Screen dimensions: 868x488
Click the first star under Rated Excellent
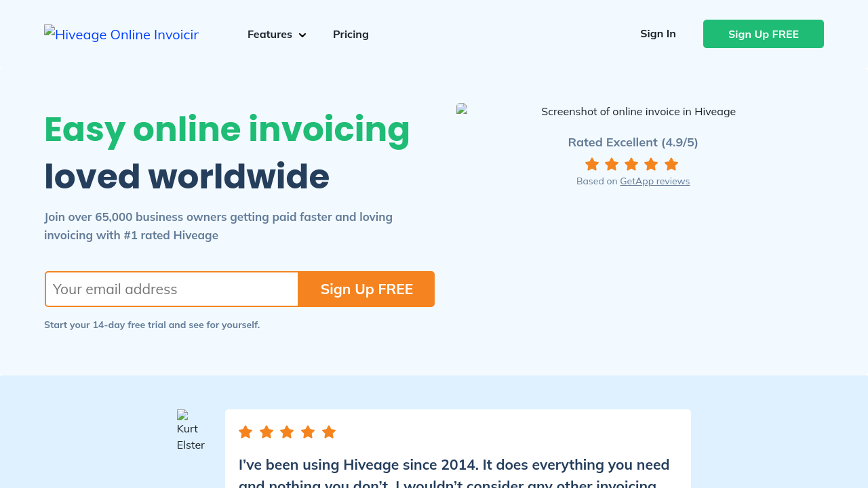tap(592, 164)
